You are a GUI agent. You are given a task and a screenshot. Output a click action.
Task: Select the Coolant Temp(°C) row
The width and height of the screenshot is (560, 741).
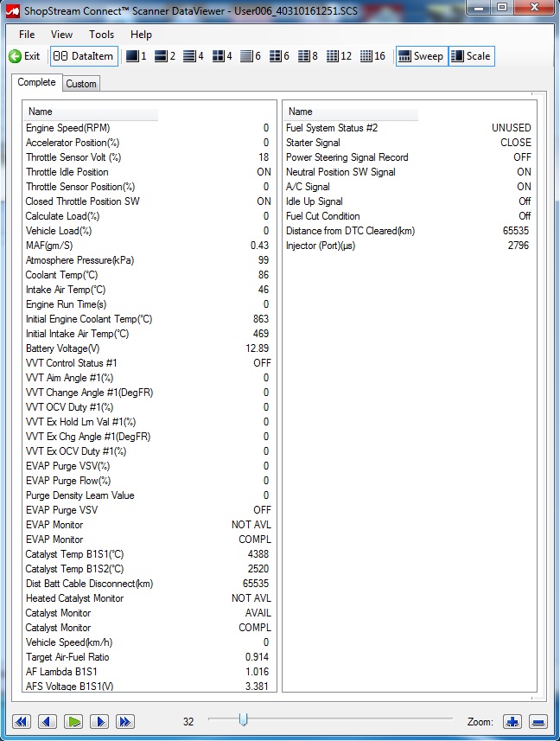click(x=149, y=275)
